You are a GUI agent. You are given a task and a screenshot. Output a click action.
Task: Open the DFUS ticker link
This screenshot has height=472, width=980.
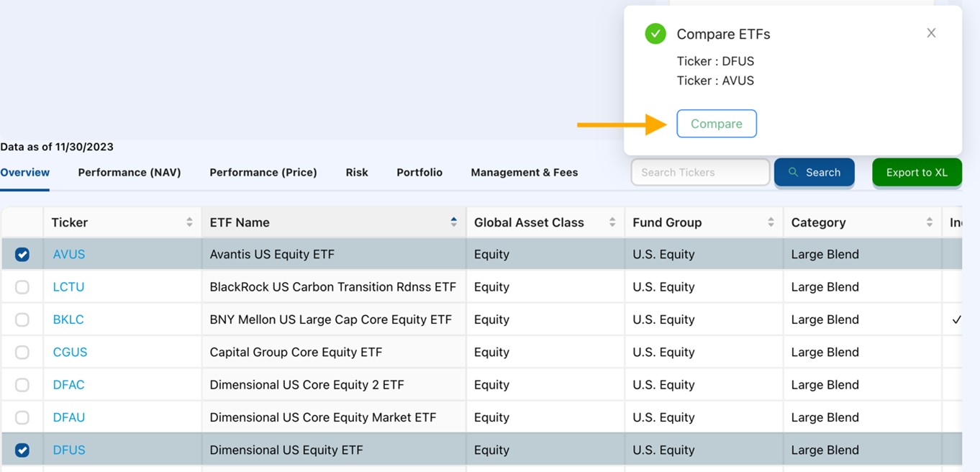(69, 450)
